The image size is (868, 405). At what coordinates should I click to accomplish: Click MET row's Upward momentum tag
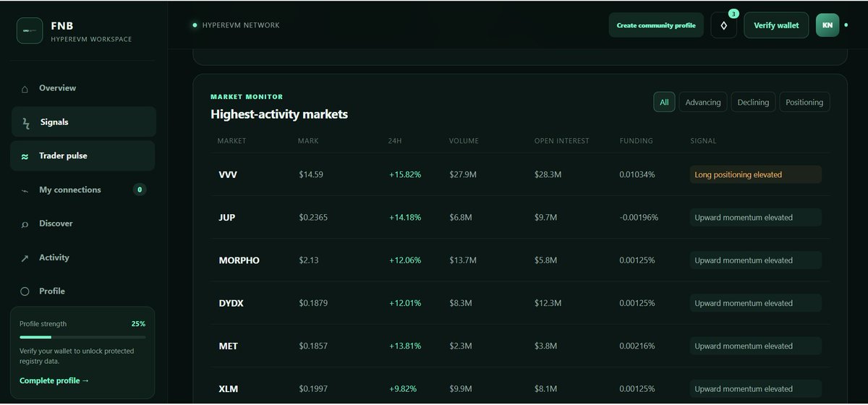point(756,346)
